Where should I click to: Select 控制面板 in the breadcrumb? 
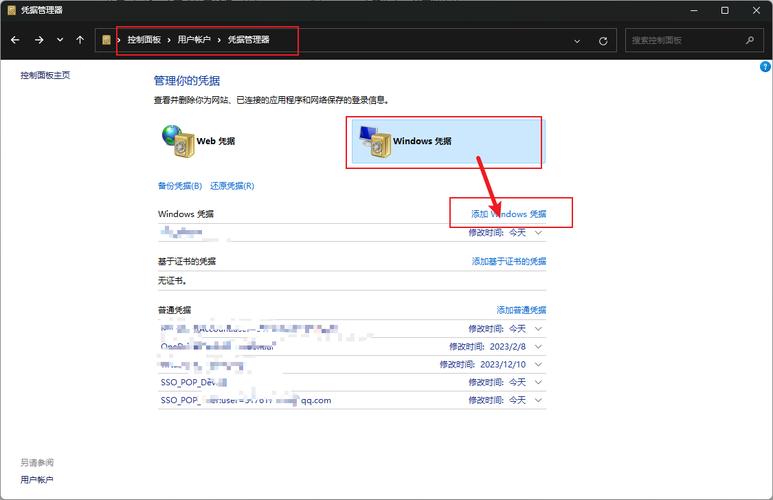tap(144, 39)
